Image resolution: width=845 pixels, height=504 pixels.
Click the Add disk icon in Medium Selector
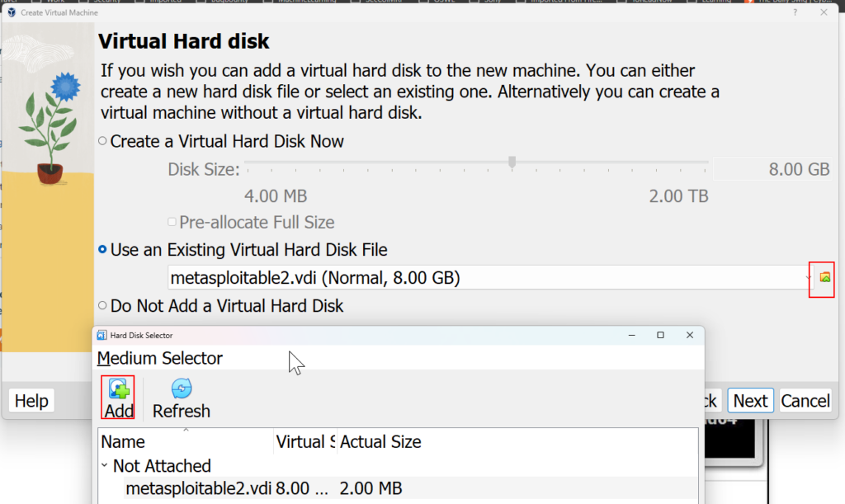[119, 389]
